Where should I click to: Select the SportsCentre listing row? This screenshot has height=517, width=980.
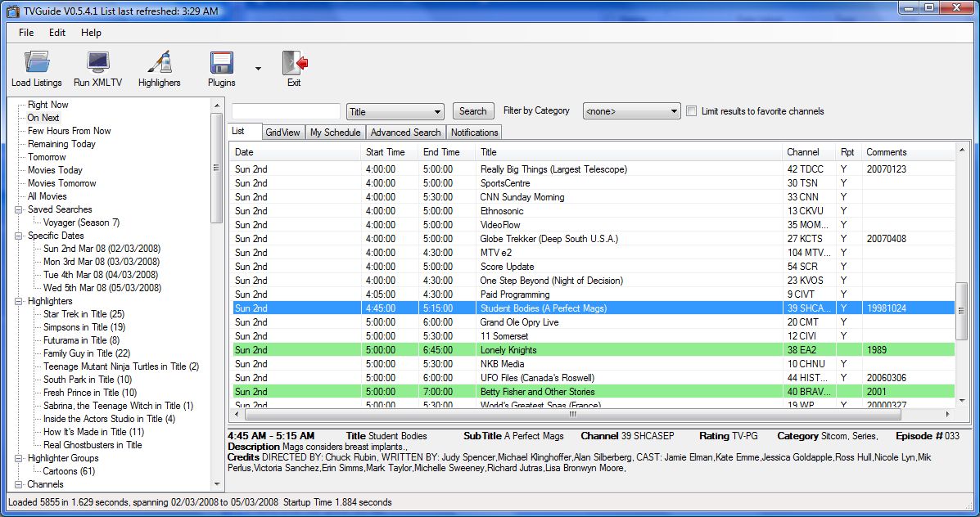pyautogui.click(x=593, y=183)
